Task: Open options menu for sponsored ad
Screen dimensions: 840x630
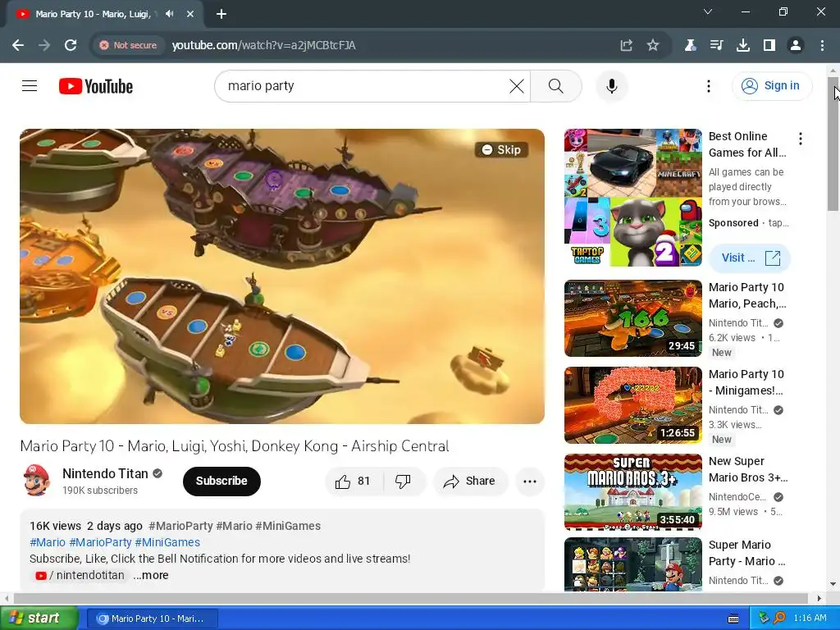Action: point(801,139)
